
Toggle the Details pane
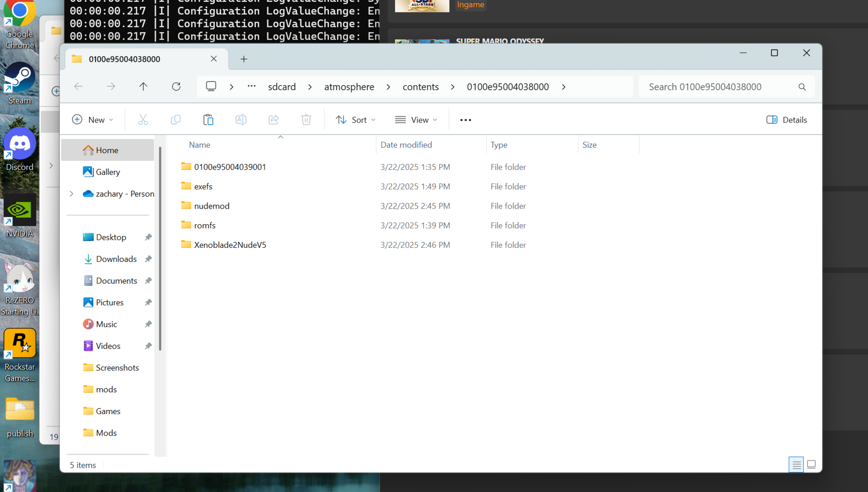coord(787,120)
